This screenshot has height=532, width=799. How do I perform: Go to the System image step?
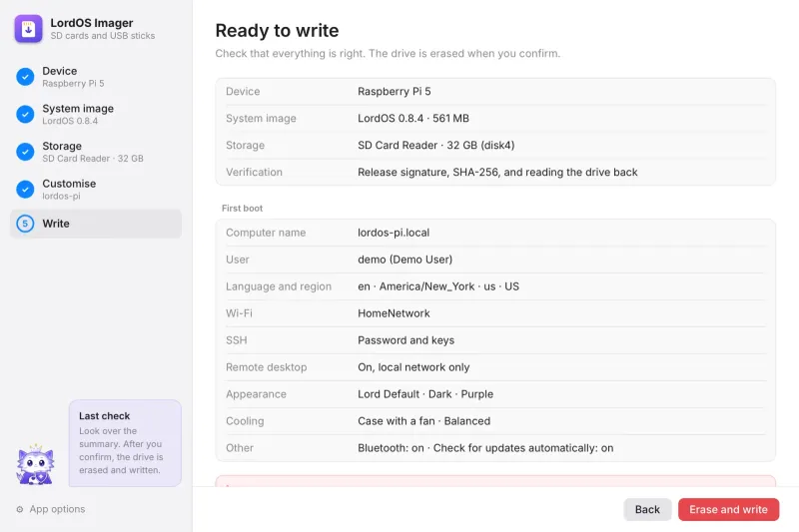click(96, 114)
